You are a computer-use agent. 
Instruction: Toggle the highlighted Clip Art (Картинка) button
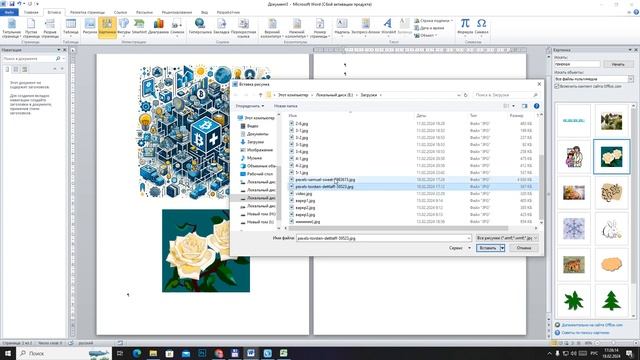[x=107, y=27]
